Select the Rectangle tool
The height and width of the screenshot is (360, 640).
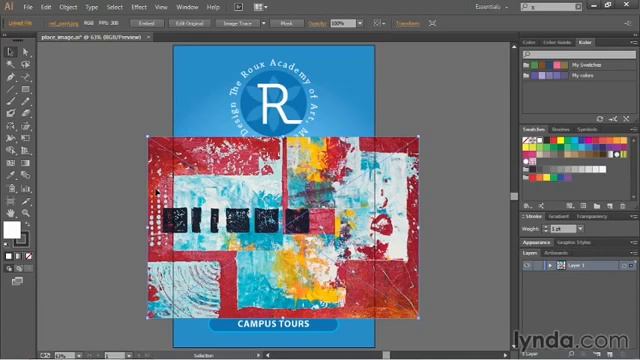tap(25, 89)
